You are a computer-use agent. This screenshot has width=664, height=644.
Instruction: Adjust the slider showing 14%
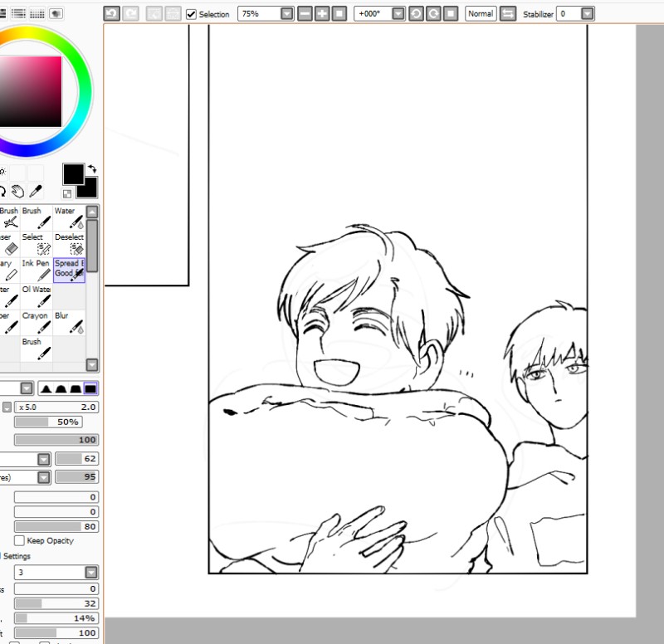coord(56,618)
